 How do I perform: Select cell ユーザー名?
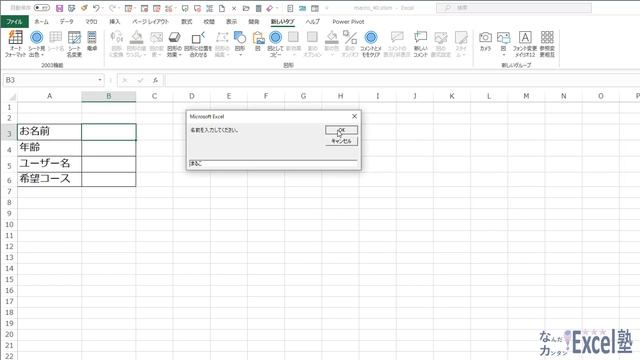49,164
